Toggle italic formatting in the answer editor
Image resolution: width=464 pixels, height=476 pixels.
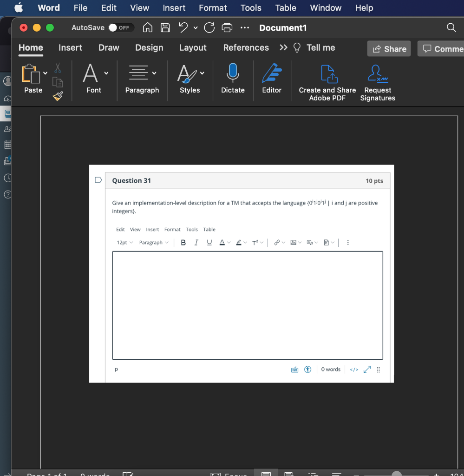(x=196, y=242)
